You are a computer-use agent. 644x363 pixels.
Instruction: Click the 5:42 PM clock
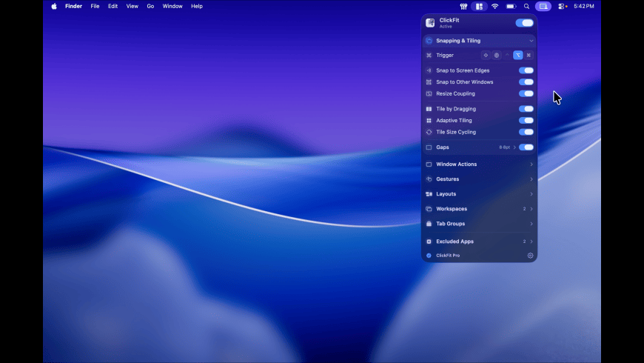click(x=584, y=6)
